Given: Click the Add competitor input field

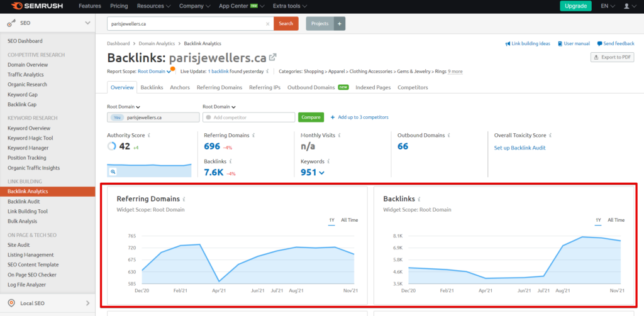Looking at the screenshot, I should pos(249,117).
